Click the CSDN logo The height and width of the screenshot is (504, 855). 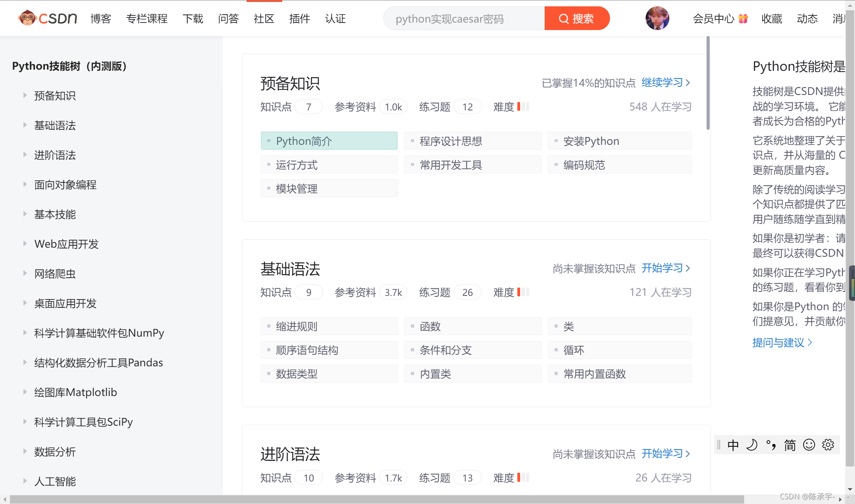point(47,18)
